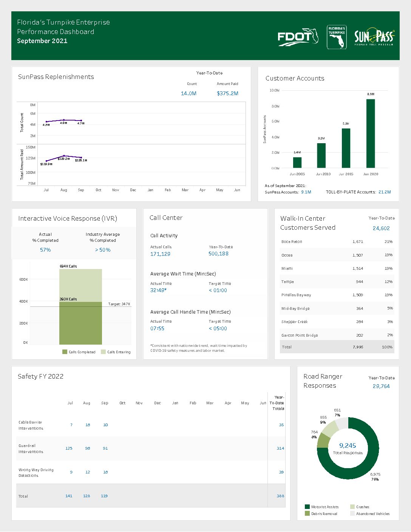
Task: Click the TOLL-BY-PLATE Accounts 21.2M value
Action: (x=385, y=192)
